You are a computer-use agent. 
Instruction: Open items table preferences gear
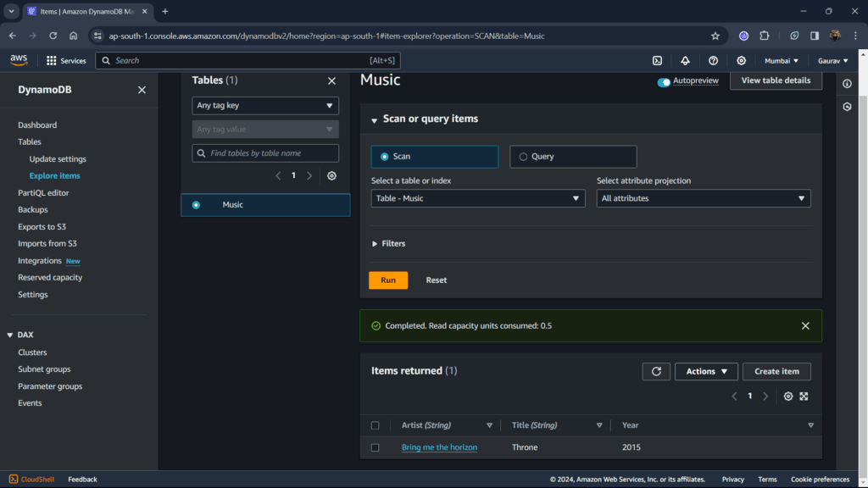click(x=788, y=396)
